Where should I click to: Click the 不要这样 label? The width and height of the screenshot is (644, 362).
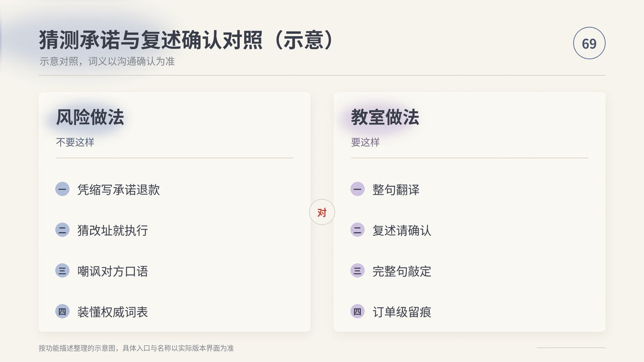tap(75, 143)
